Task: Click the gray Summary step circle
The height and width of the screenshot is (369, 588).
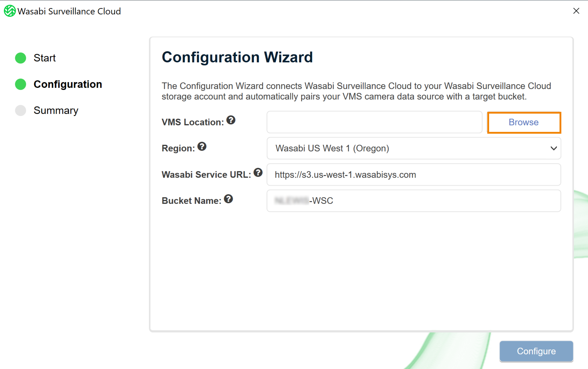Action: click(x=20, y=111)
